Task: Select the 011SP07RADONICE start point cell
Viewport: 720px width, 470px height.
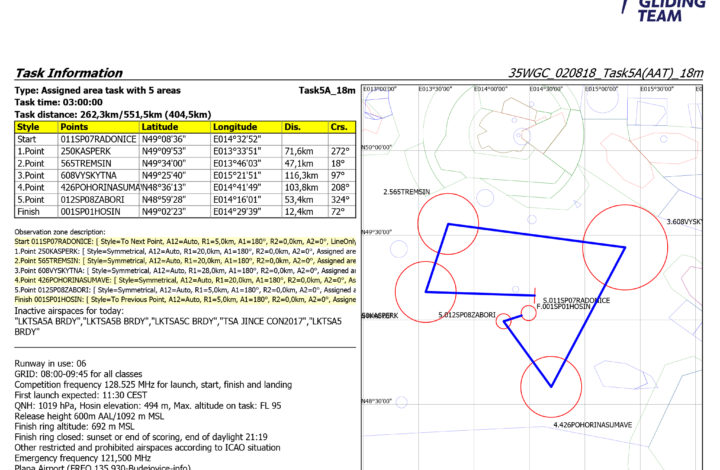Action: (98, 141)
